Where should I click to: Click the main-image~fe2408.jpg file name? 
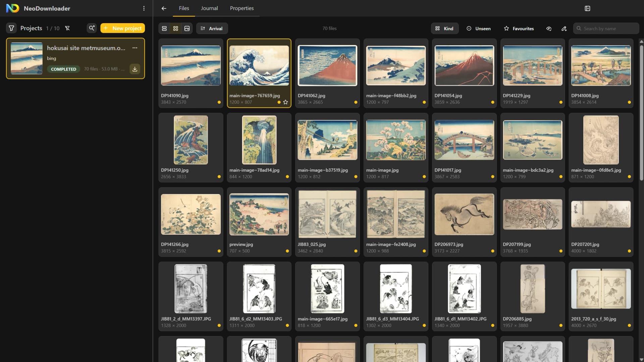pyautogui.click(x=391, y=244)
